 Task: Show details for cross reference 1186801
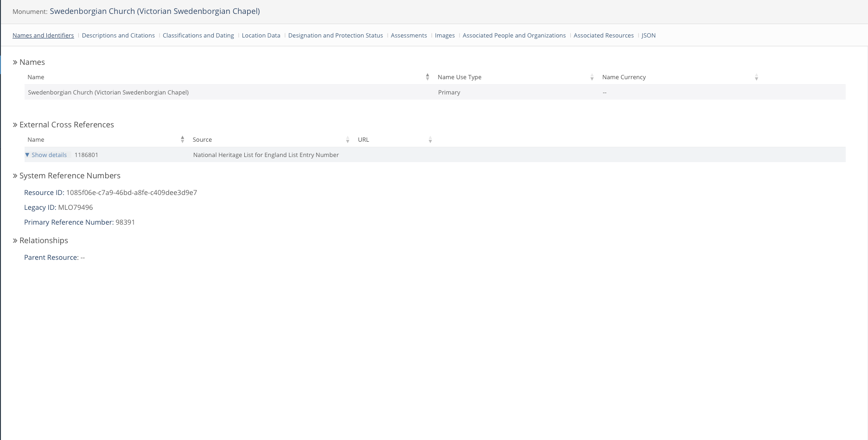click(49, 155)
